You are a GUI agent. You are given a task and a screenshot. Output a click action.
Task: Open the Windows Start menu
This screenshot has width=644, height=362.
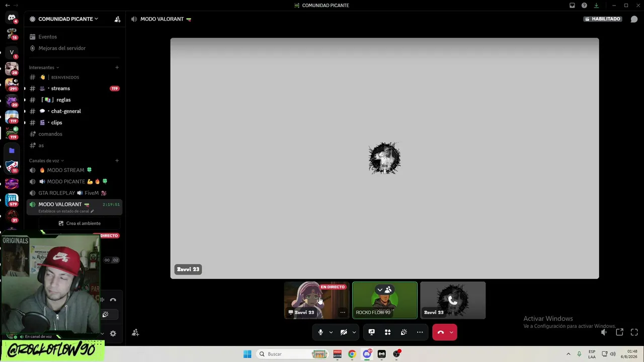(247, 354)
